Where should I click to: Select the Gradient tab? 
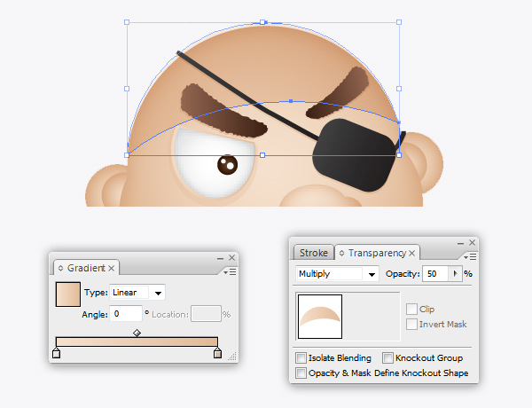click(86, 268)
